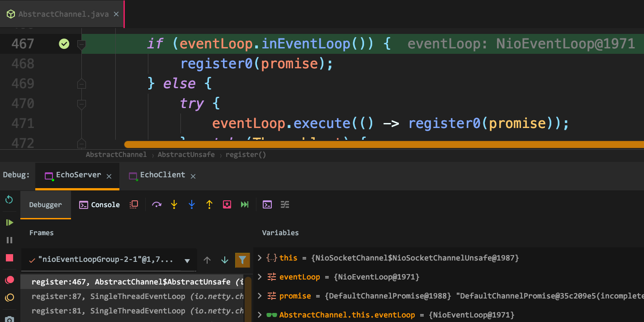The width and height of the screenshot is (644, 322).
Task: Click the register() breadcrumb
Action: tap(246, 155)
